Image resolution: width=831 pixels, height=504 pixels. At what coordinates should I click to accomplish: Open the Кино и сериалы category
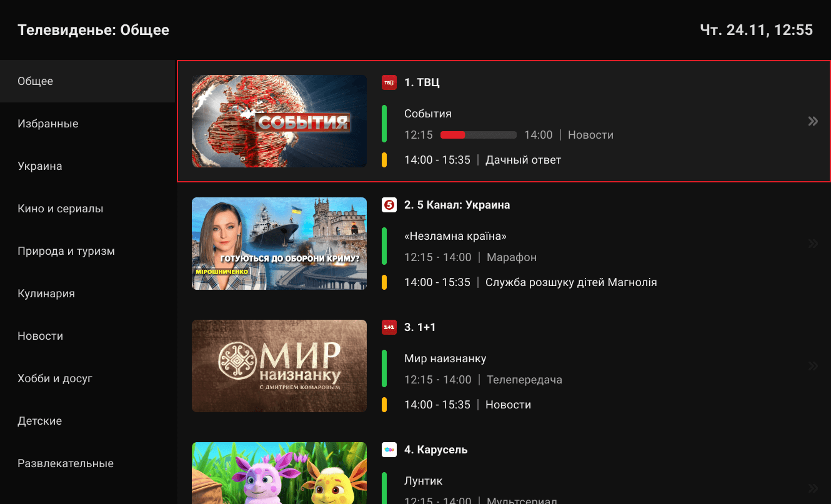click(x=87, y=209)
